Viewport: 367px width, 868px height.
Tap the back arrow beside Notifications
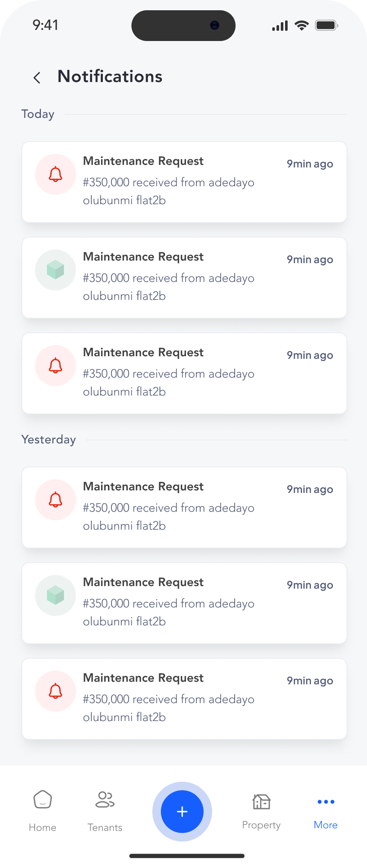click(37, 77)
